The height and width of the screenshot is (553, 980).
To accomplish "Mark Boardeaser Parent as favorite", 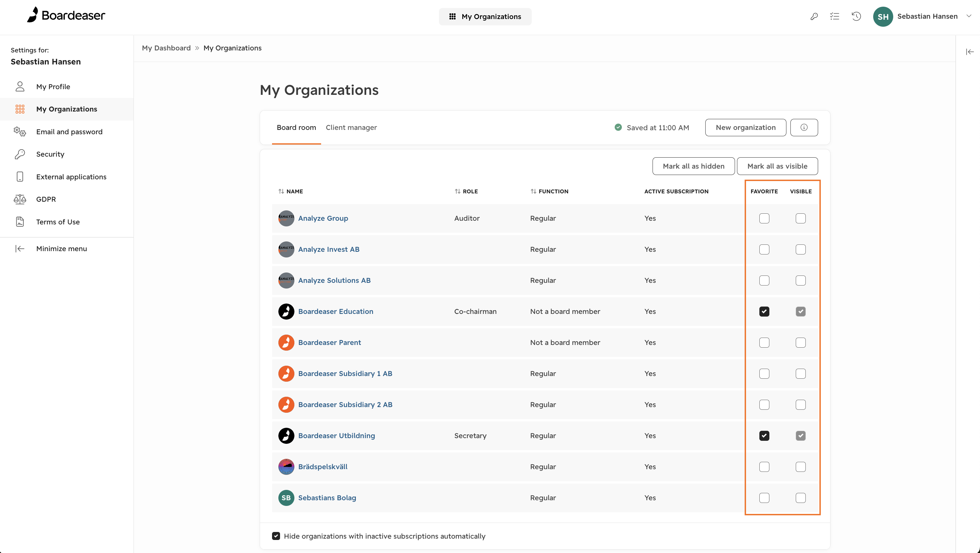I will (764, 343).
